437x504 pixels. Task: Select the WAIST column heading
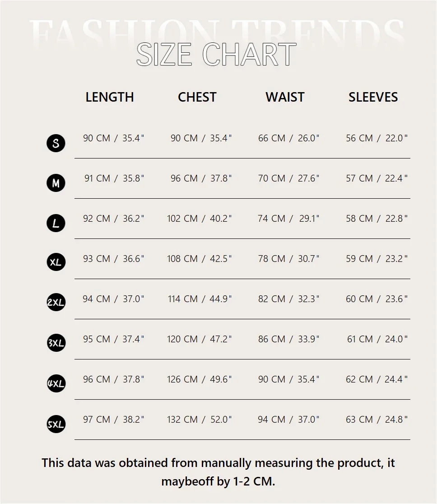285,97
